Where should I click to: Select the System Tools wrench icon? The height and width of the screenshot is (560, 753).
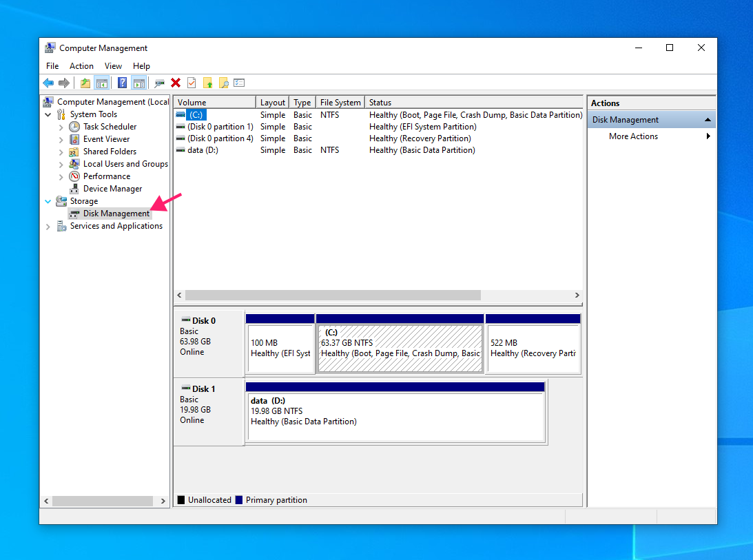click(61, 114)
